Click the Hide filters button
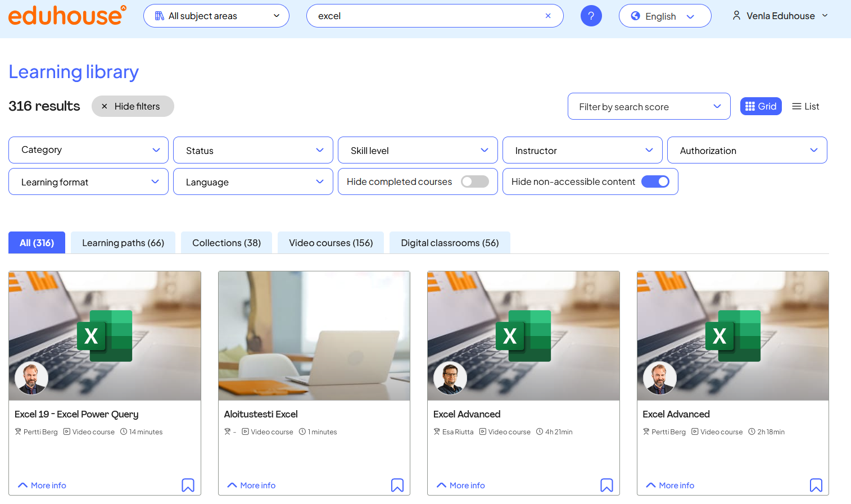This screenshot has width=851, height=504. pos(133,106)
